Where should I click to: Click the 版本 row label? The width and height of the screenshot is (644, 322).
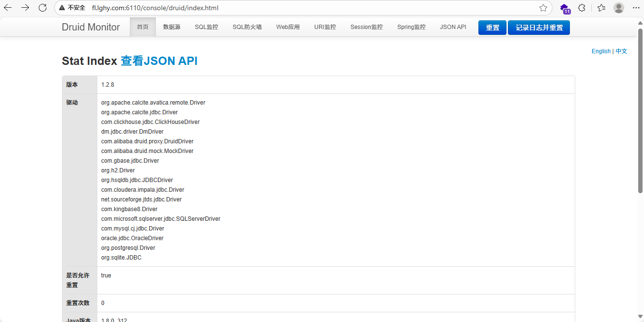(x=72, y=85)
